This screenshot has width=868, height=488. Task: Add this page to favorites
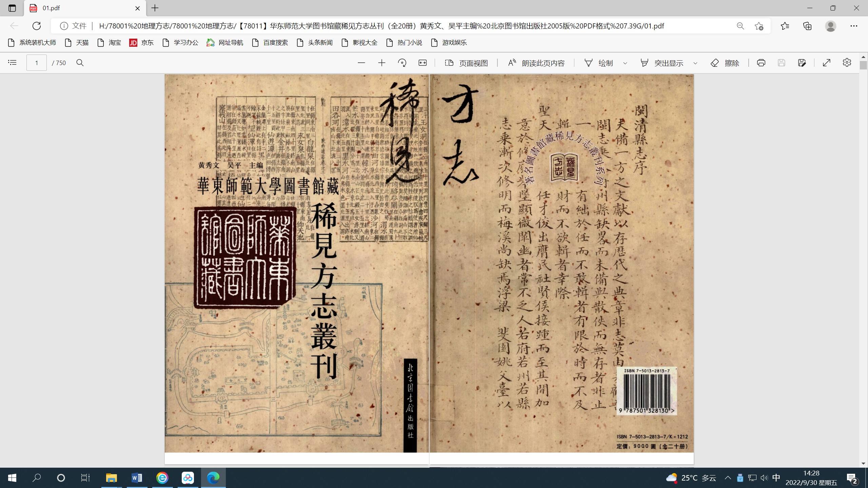[759, 26]
